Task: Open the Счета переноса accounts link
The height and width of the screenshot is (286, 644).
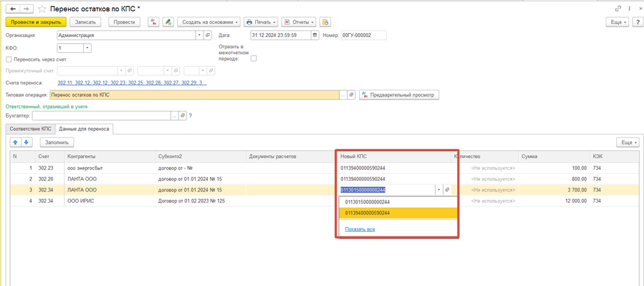Action: click(x=132, y=83)
